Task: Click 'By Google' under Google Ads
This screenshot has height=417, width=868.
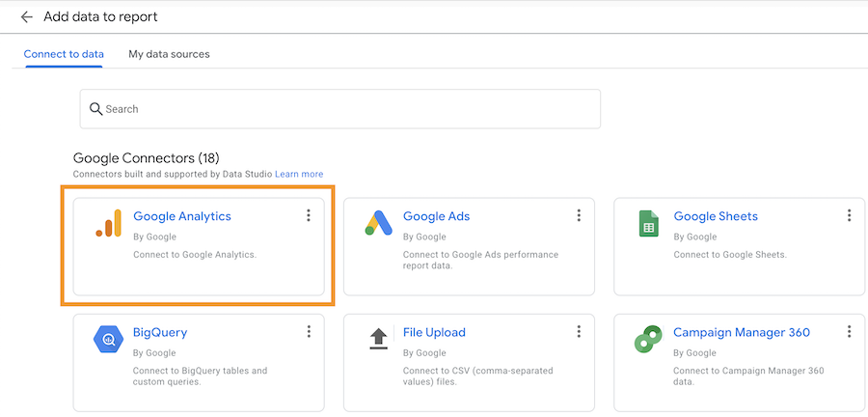Action: 424,237
